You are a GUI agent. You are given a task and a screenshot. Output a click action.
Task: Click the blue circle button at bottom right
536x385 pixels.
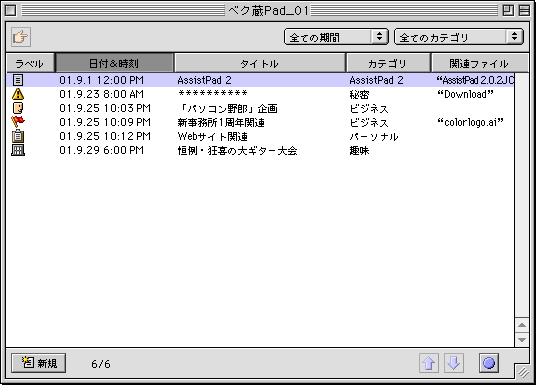pos(489,363)
